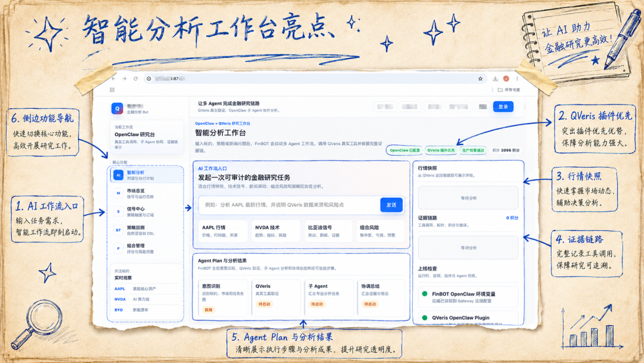Open the 所有书签 folder
Viewport: 644px width, 363px height.
click(x=509, y=90)
